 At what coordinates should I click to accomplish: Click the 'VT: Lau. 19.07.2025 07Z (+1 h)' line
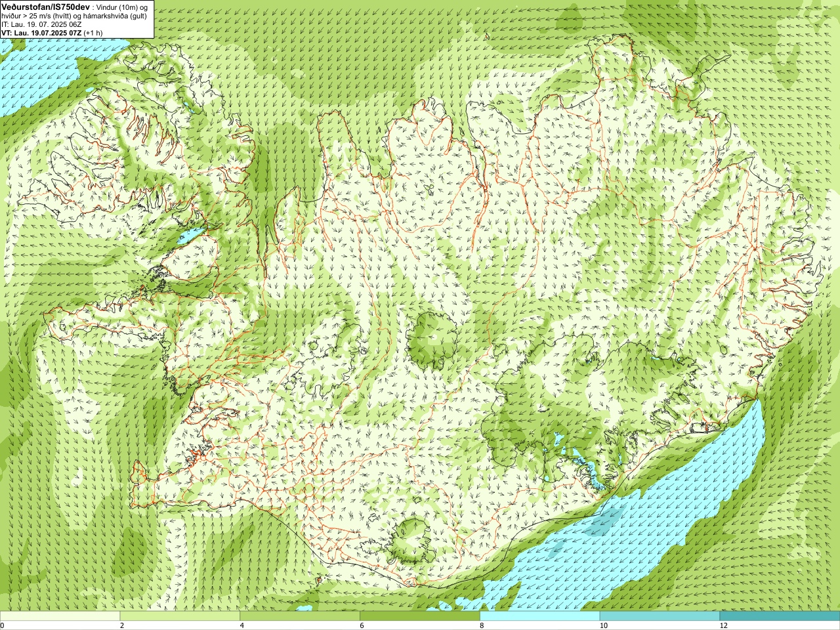51,32
